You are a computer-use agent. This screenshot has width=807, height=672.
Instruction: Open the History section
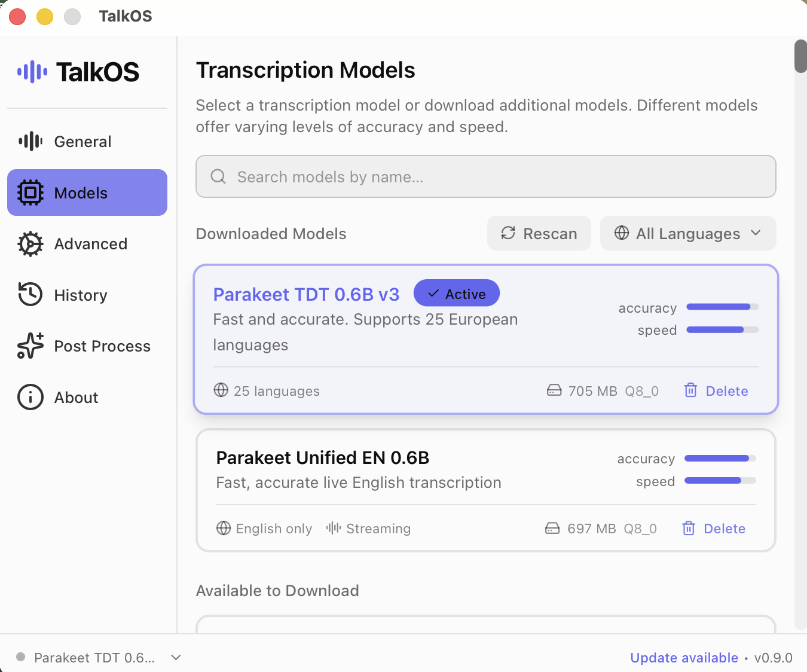(87, 295)
